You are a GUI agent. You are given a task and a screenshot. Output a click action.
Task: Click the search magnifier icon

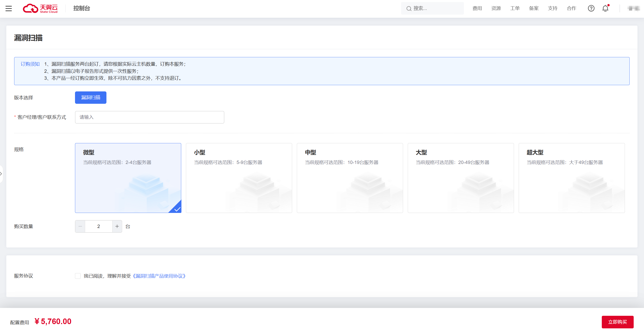pyautogui.click(x=409, y=9)
